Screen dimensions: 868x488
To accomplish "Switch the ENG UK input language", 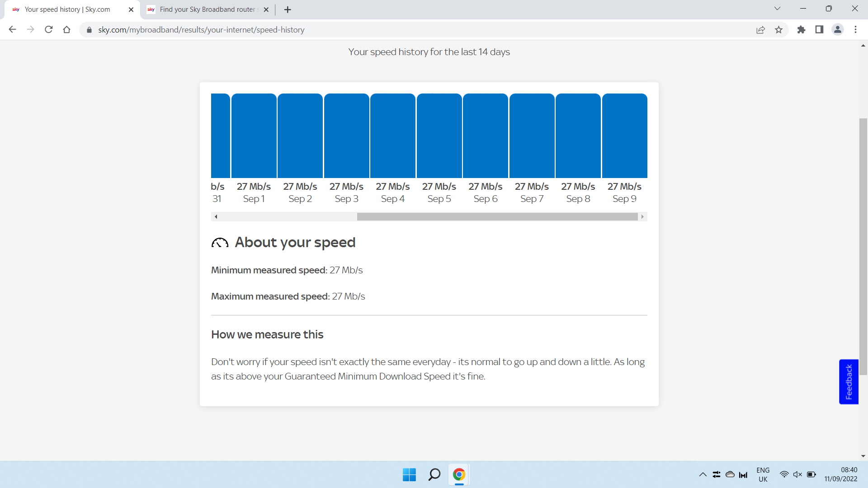I will [x=763, y=474].
